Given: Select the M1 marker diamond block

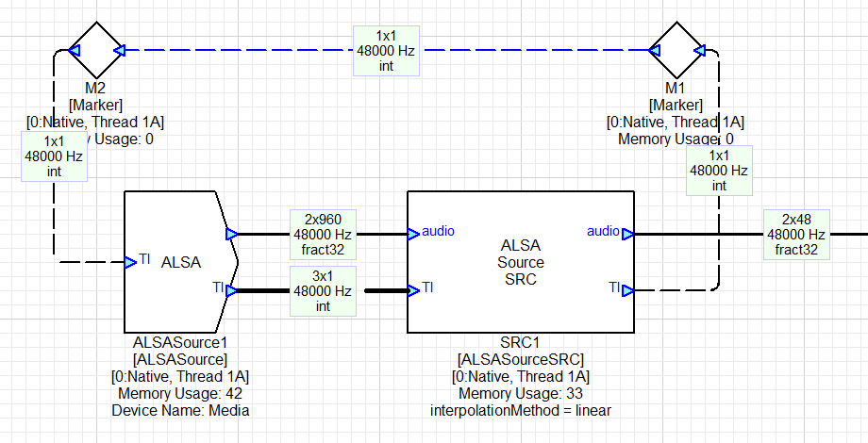Looking at the screenshot, I should [676, 50].
